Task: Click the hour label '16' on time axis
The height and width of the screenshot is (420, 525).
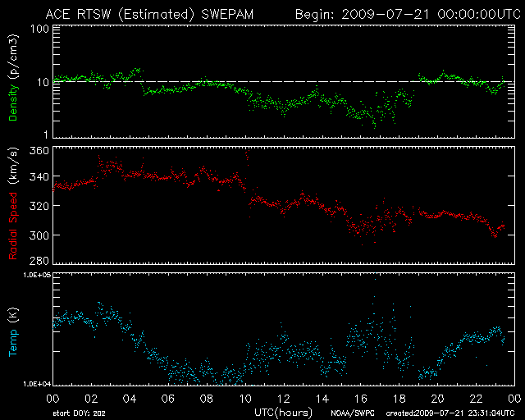Action: [x=361, y=399]
